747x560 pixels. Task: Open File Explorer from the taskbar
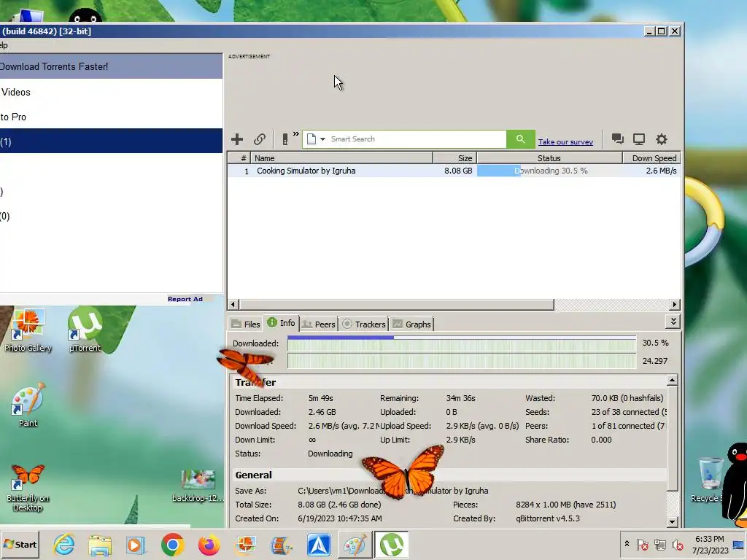(100, 545)
